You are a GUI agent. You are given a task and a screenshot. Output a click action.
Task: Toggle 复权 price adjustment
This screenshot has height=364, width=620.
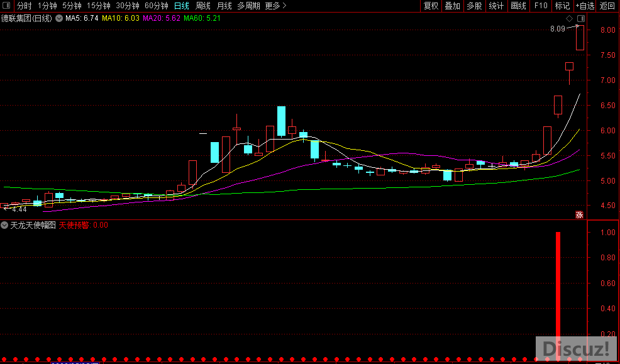(x=431, y=6)
